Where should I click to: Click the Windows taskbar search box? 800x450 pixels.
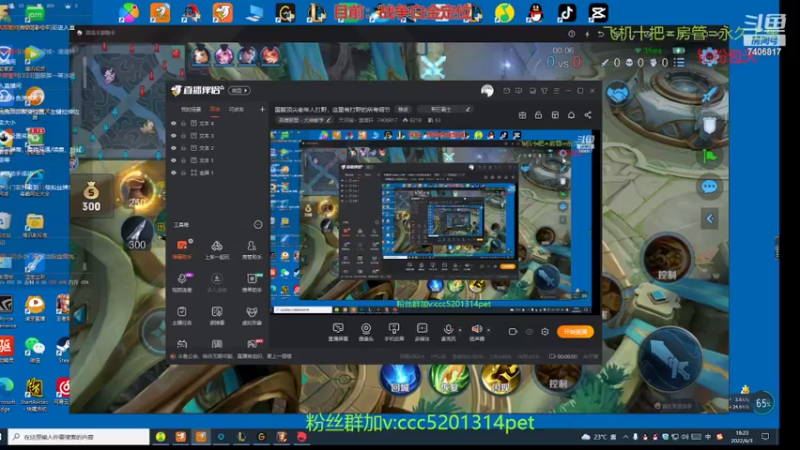click(x=79, y=437)
